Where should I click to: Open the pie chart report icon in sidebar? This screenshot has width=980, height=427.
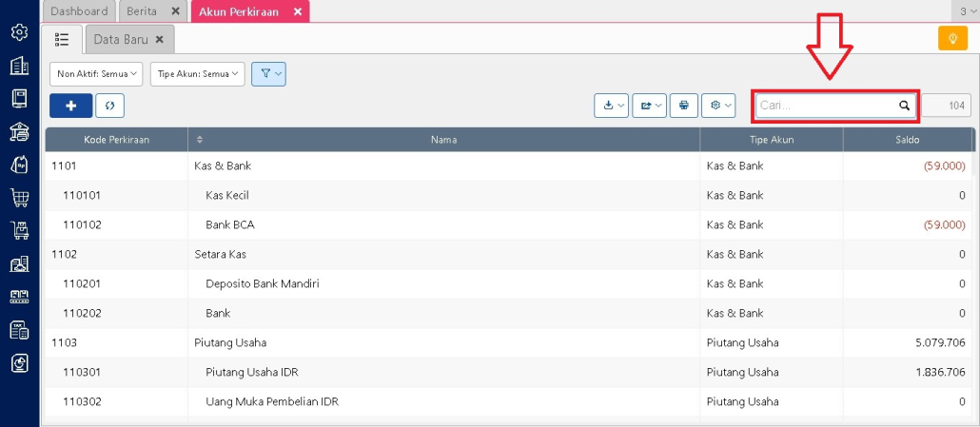click(x=19, y=362)
